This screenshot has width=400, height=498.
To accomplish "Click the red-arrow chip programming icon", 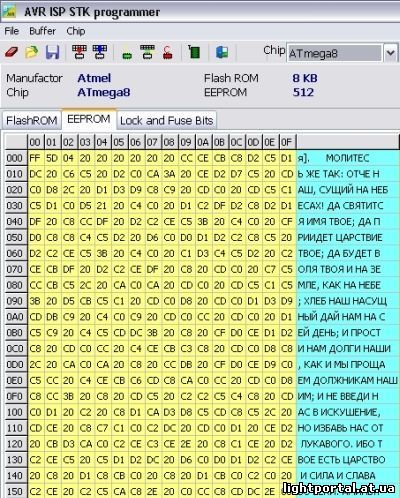I will tap(79, 52).
